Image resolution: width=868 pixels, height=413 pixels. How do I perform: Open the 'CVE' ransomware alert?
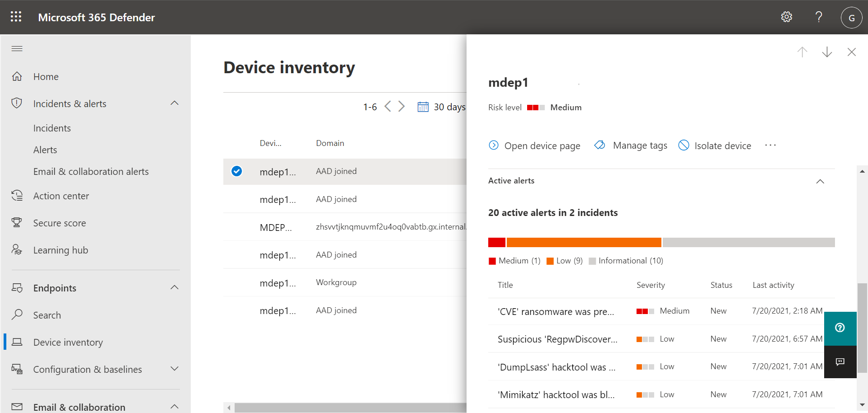(x=556, y=311)
